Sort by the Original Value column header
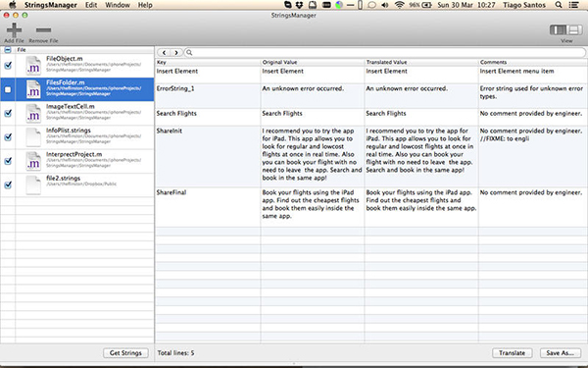 click(x=312, y=62)
